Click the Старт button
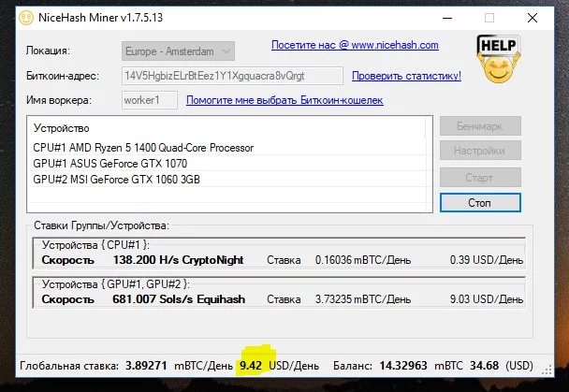569x392 pixels. (480, 178)
